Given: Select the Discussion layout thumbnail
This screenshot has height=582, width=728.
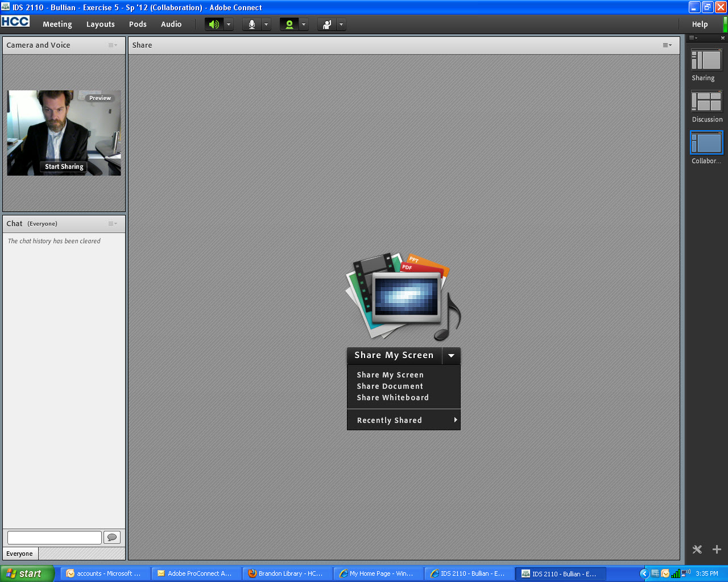Looking at the screenshot, I should pyautogui.click(x=706, y=102).
